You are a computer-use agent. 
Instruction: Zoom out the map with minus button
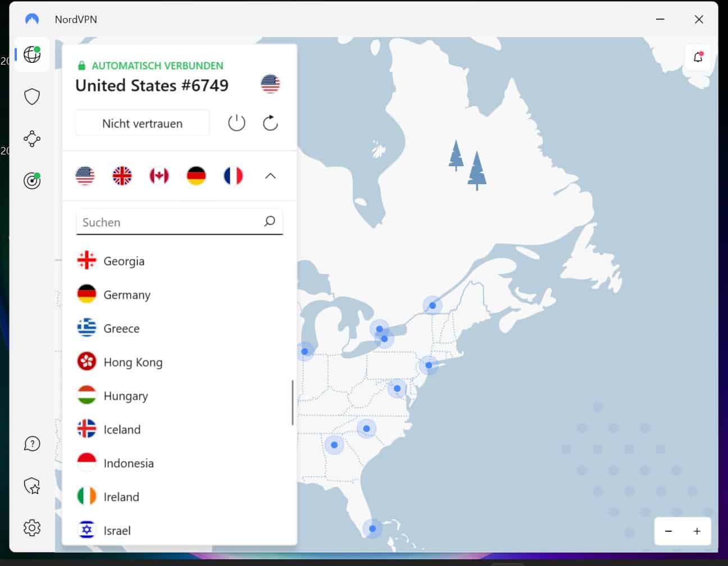[x=668, y=531]
